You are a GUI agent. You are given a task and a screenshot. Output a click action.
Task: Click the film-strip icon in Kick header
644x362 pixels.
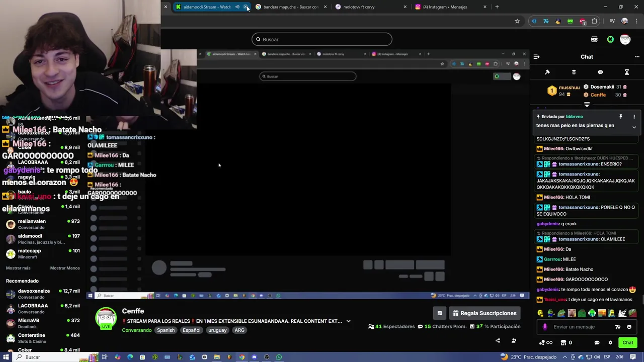pos(594,39)
